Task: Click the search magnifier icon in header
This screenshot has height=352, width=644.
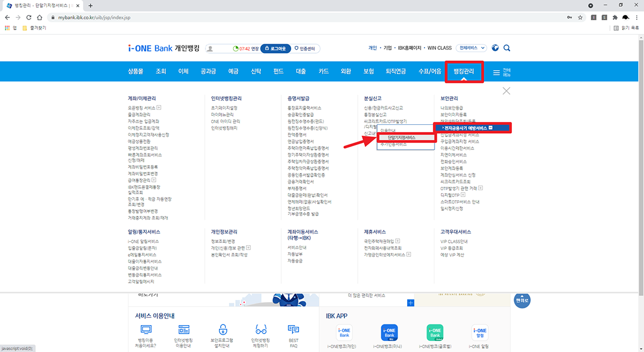Action: (507, 48)
